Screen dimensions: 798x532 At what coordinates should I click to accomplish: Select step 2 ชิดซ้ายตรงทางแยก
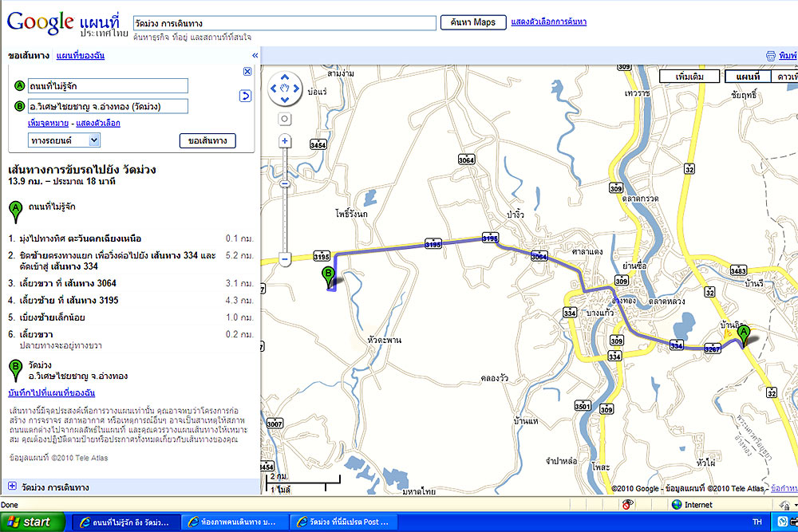click(131, 260)
